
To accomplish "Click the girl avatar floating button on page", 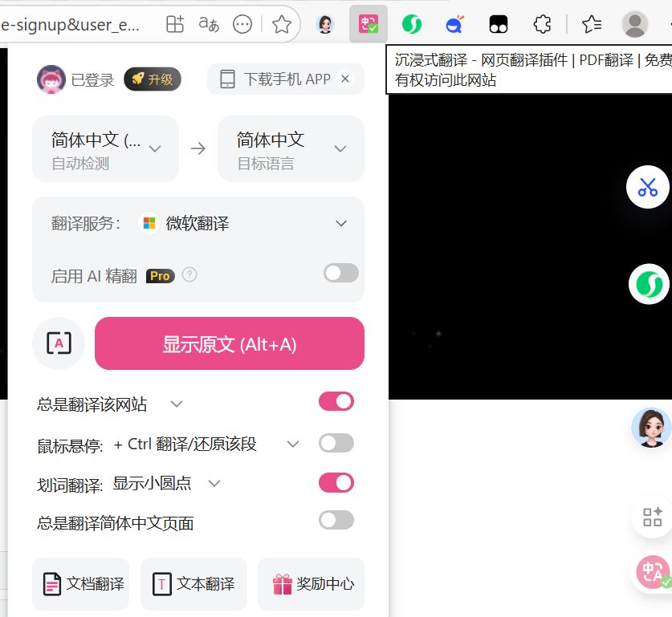I will coord(651,428).
